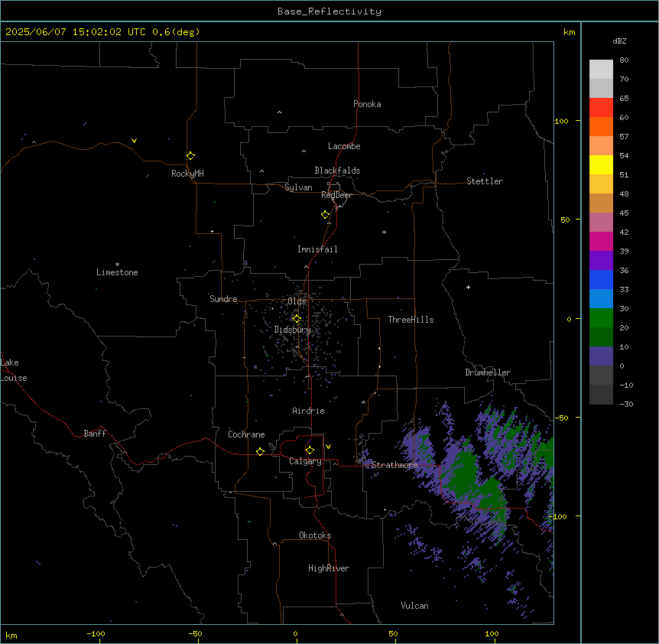Select the yellow diamond marker between Olds and Didsbury
The image size is (659, 644).
click(297, 319)
